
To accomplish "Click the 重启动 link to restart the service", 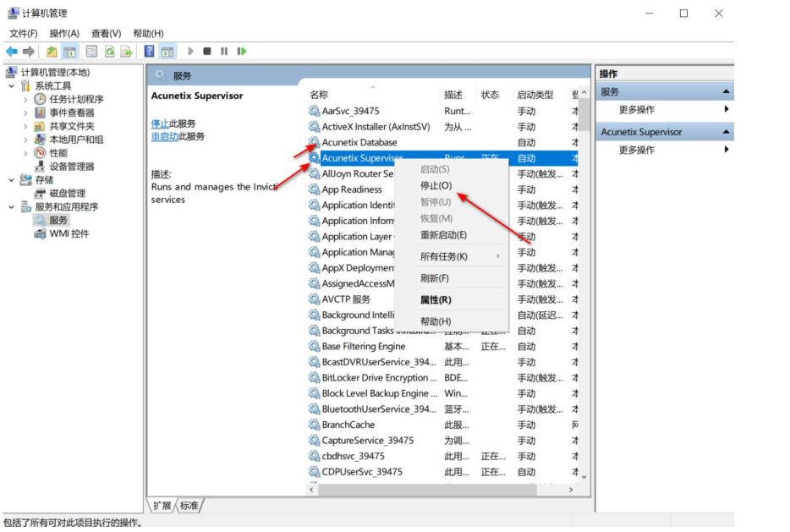I will 164,136.
